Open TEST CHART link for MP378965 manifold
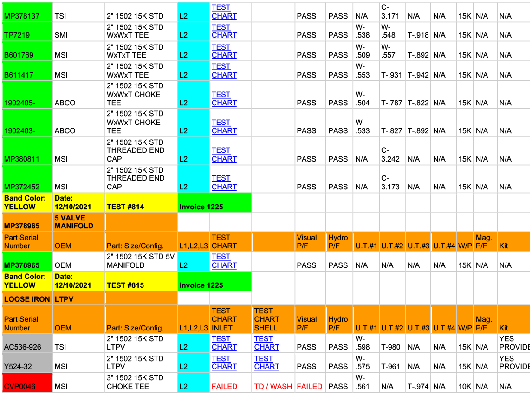532x395 pixels. click(x=224, y=261)
